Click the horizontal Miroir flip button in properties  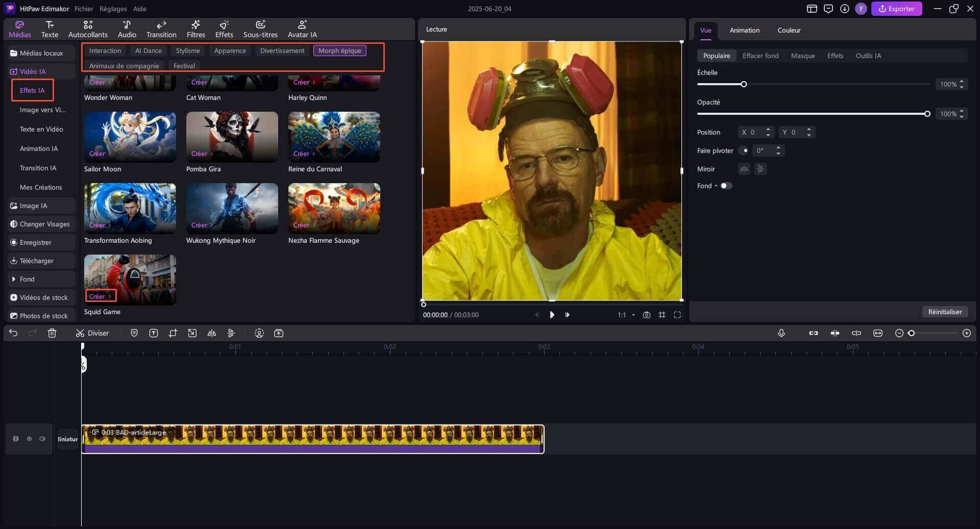(744, 169)
